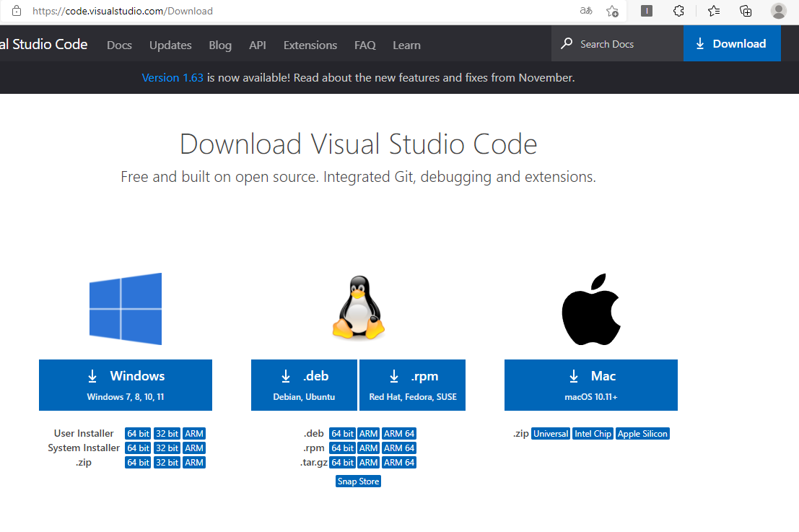799x532 pixels.
Task: Open the FAQ menu item
Action: coord(364,45)
